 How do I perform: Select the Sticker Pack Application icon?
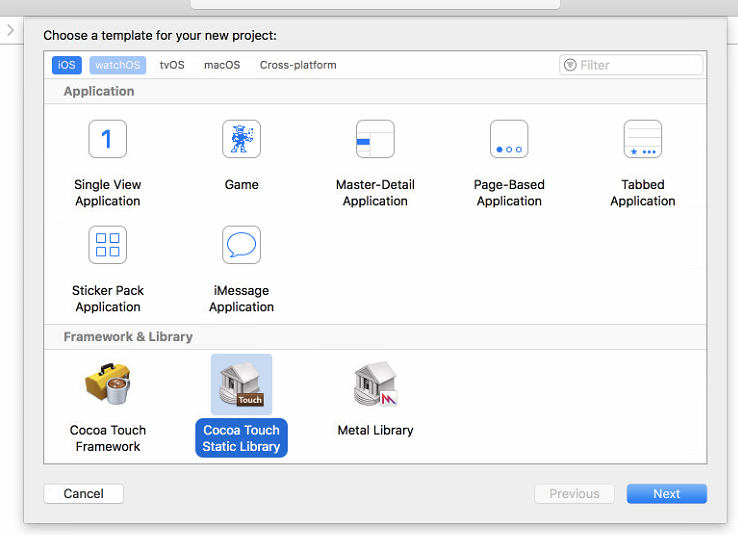(108, 245)
